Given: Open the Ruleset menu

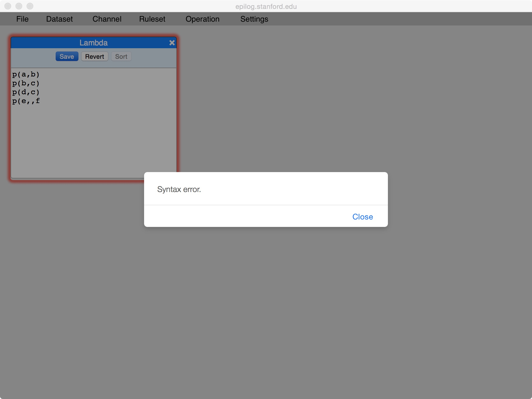Looking at the screenshot, I should [x=152, y=19].
